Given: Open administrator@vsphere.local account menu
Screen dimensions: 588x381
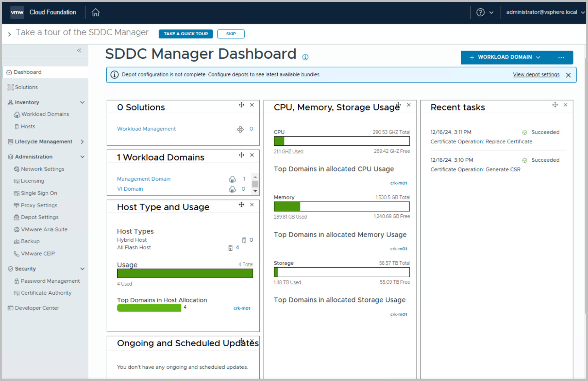Looking at the screenshot, I should [x=545, y=12].
